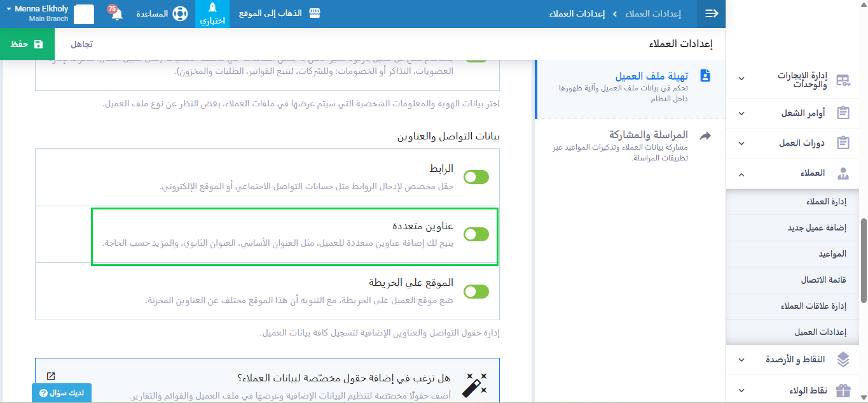This screenshot has width=868, height=403.
Task: Turn off عناوين متعددة toggle
Action: pos(476,234)
